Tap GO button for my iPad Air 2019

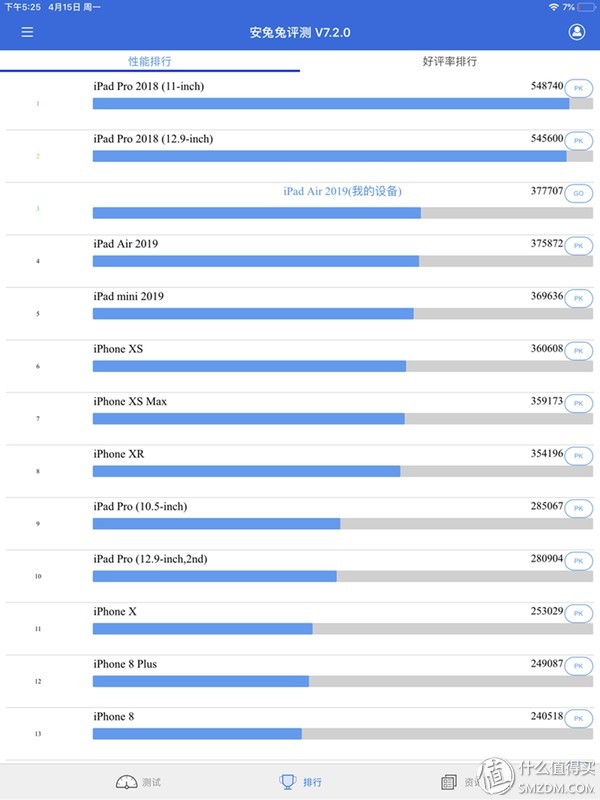(578, 193)
